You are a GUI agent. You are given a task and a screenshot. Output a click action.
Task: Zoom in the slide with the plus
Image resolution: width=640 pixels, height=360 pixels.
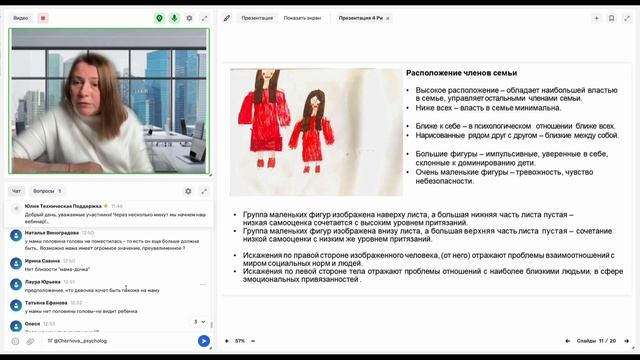(x=227, y=341)
